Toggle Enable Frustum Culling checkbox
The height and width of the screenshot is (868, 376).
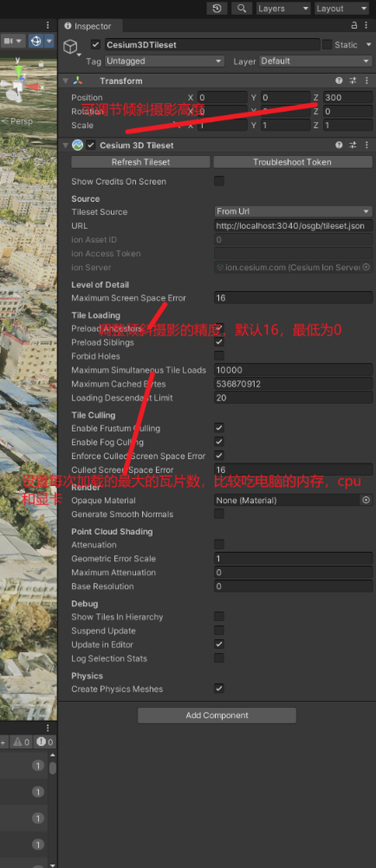point(219,428)
